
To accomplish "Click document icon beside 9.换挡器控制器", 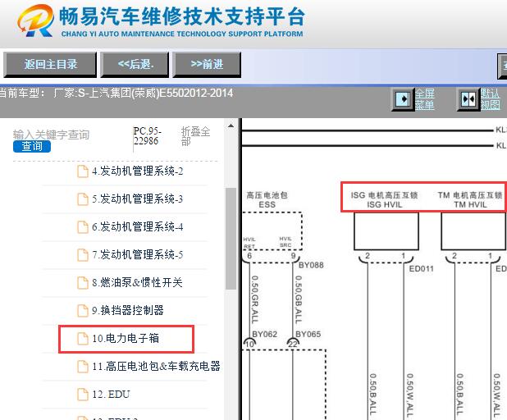I will tap(83, 311).
